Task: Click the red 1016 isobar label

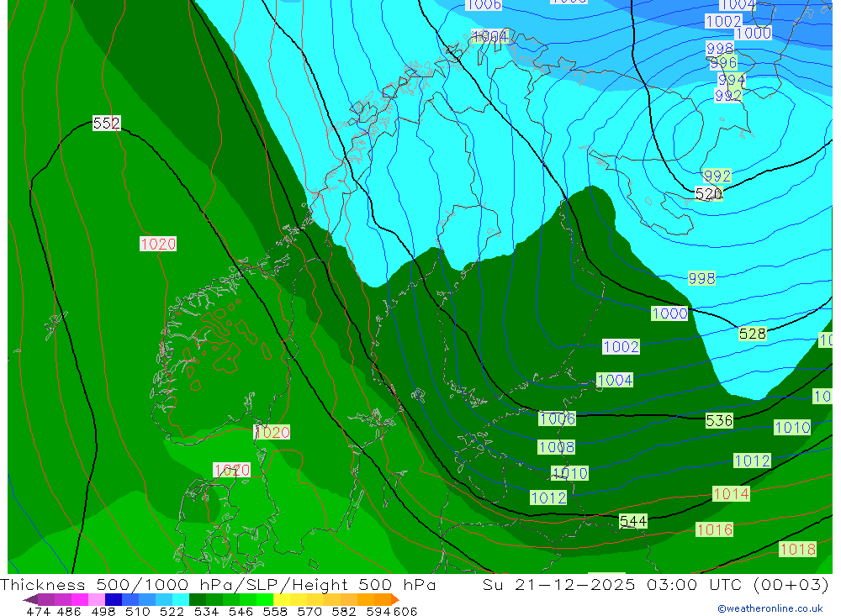Action: 714,529
